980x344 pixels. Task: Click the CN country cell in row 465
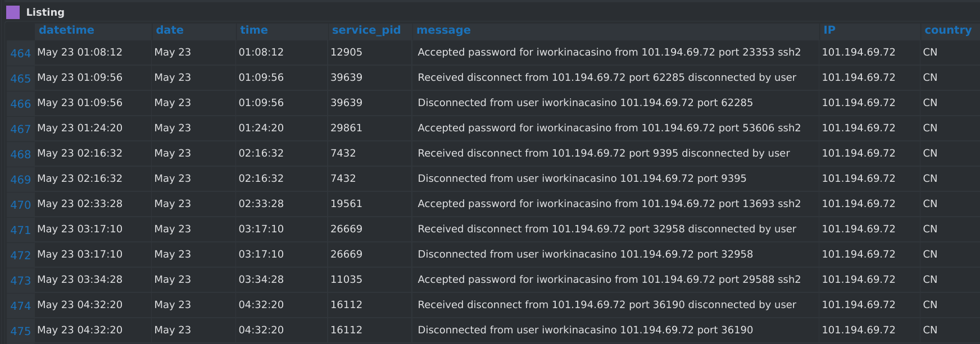pyautogui.click(x=929, y=77)
